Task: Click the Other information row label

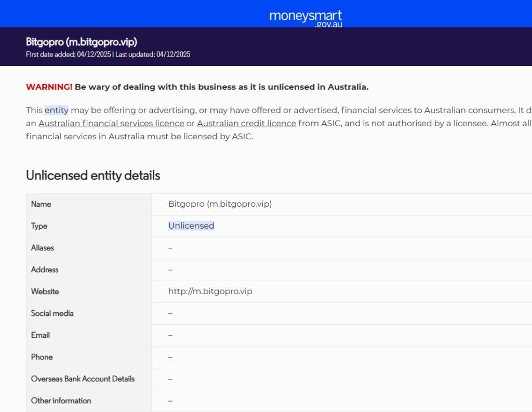Action: (x=61, y=401)
